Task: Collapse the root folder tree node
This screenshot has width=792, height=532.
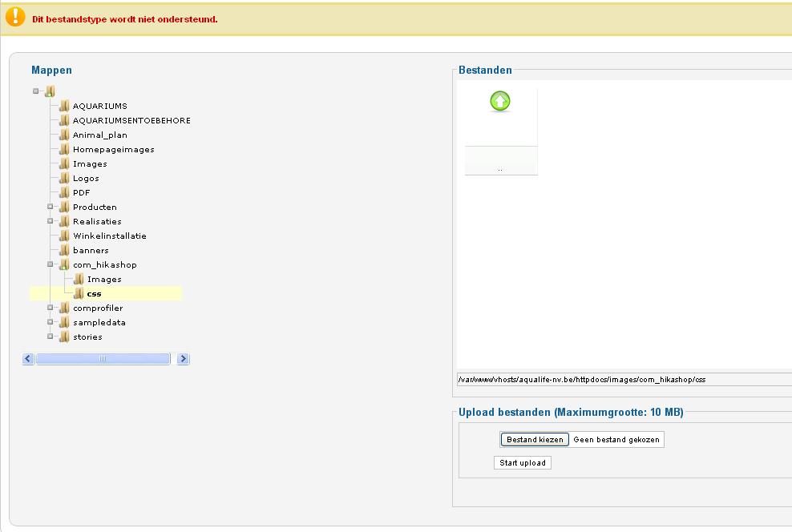Action: coord(36,91)
